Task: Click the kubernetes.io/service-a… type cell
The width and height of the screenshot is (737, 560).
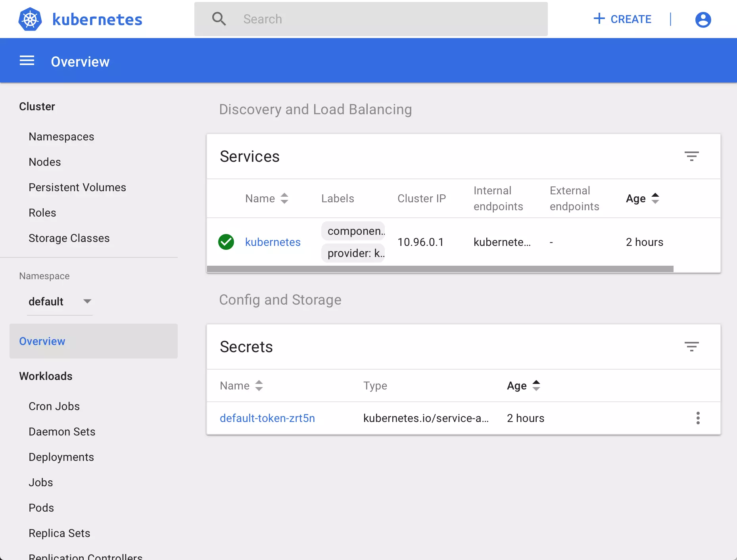Action: point(426,418)
